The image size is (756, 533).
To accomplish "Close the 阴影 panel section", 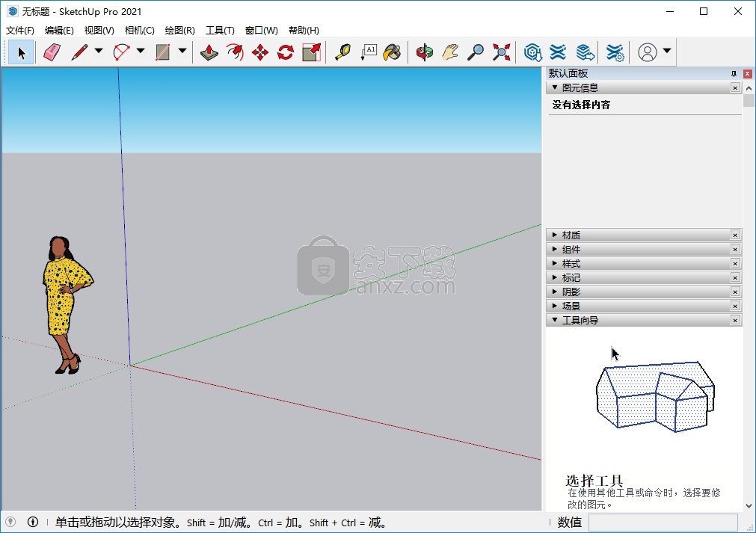I will (735, 292).
